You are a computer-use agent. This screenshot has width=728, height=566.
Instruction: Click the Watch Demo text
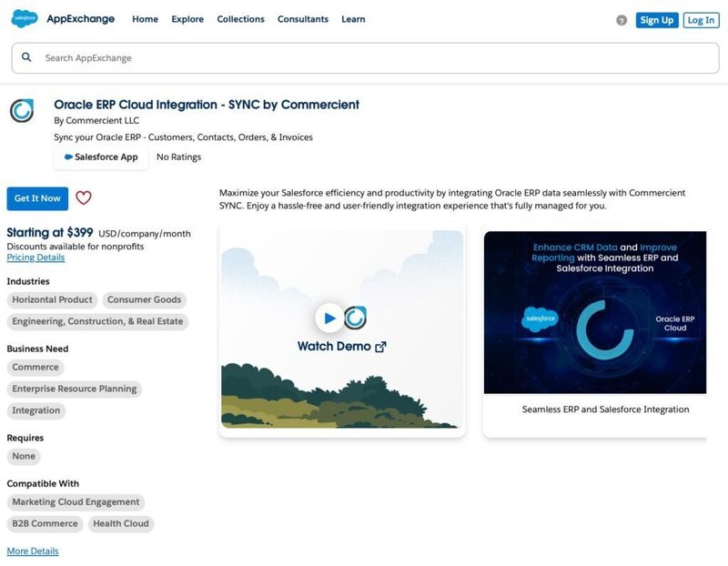(x=334, y=347)
